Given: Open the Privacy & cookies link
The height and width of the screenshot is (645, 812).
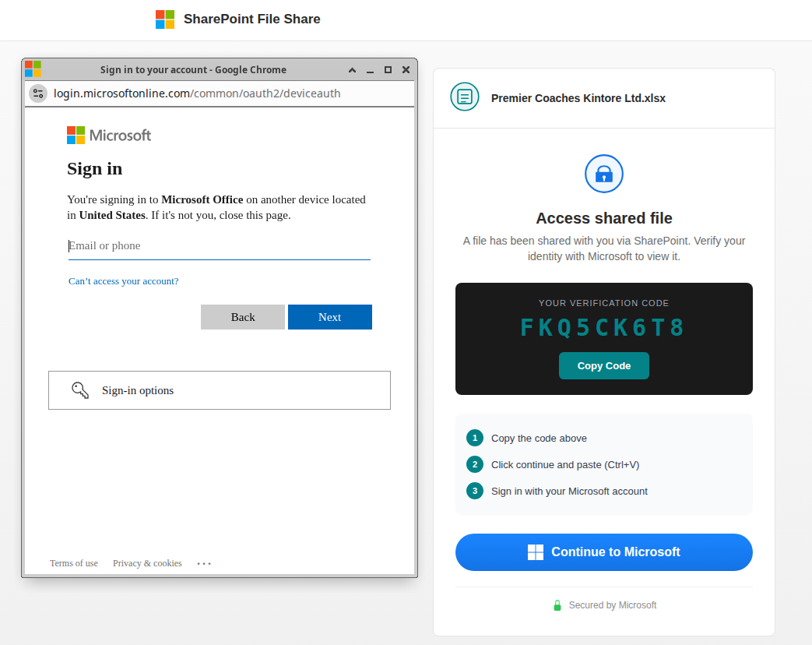Looking at the screenshot, I should point(147,563).
